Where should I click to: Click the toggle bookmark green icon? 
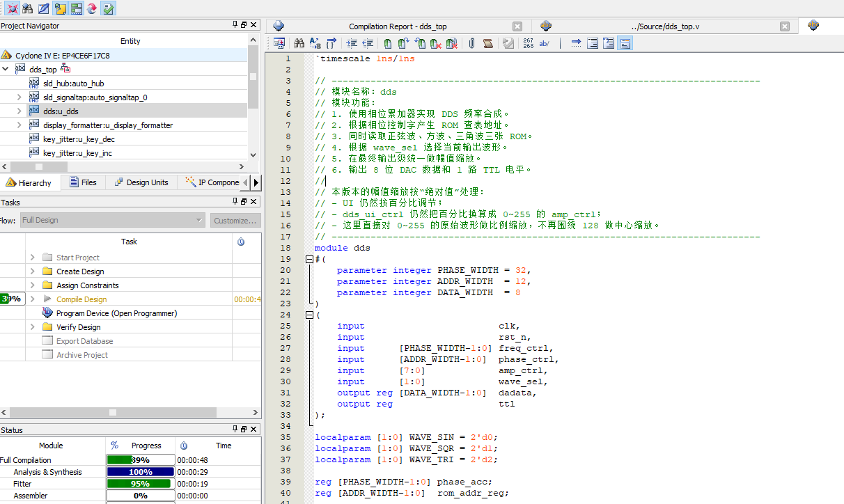coord(388,43)
